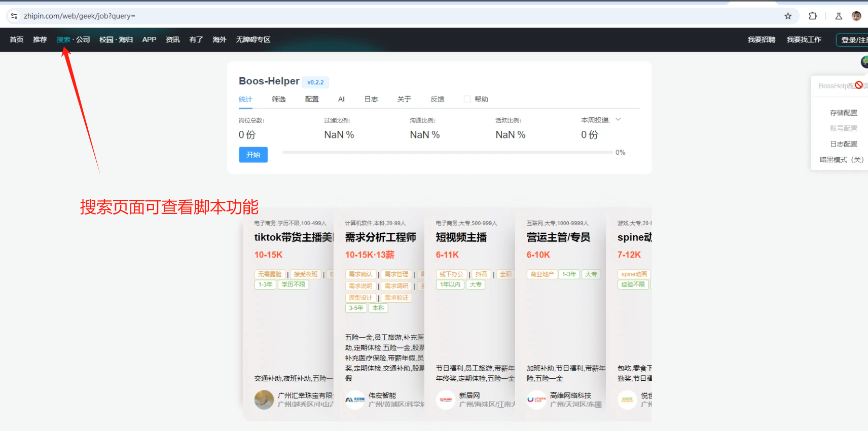Switch to the 筛选 tab
868x431 pixels.
(x=278, y=99)
